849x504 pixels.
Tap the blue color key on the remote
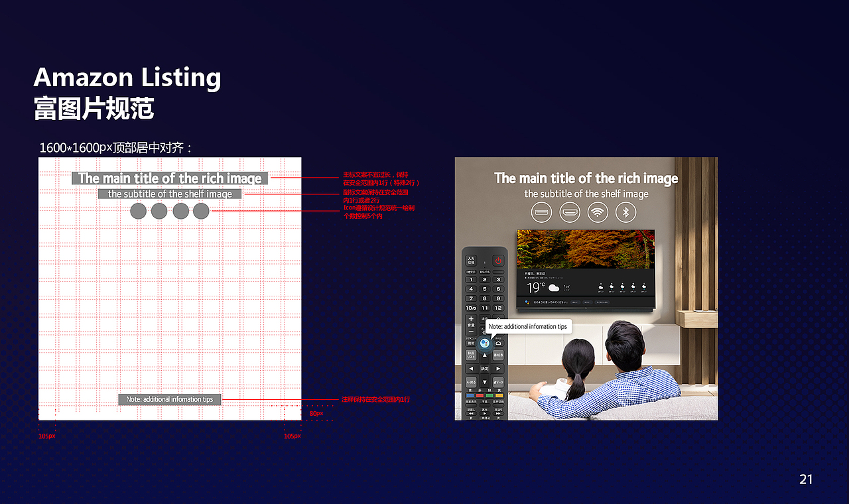click(x=470, y=395)
